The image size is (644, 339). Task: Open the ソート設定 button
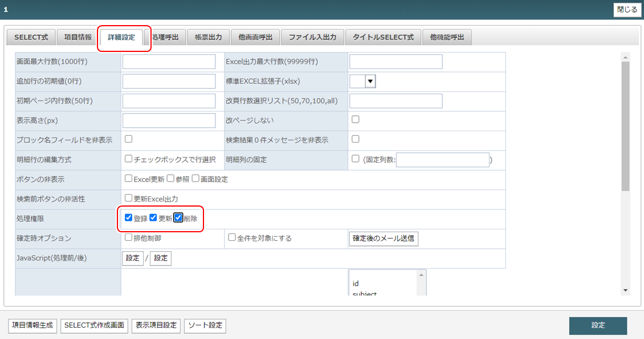tap(205, 326)
